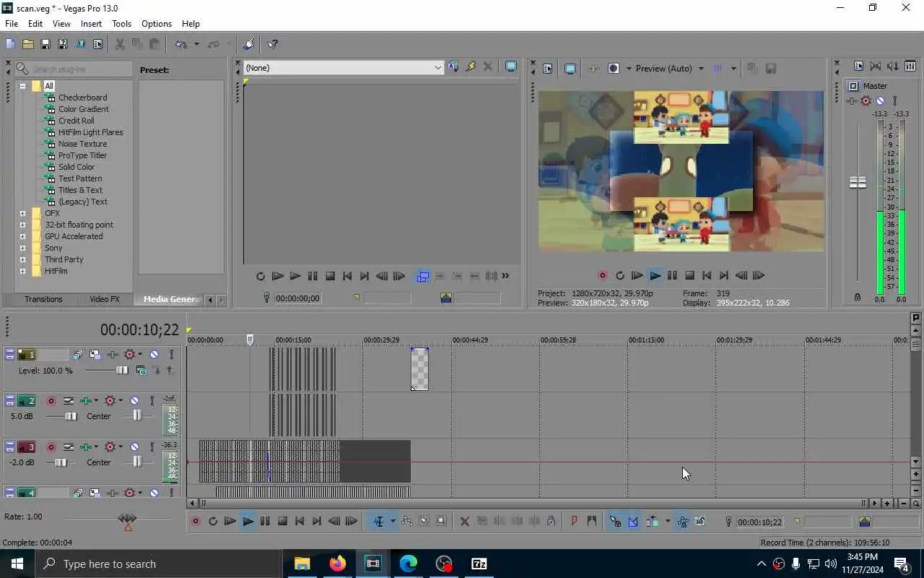
Task: Click the Normal Edit Tool in timeline toolbar
Action: (x=378, y=521)
